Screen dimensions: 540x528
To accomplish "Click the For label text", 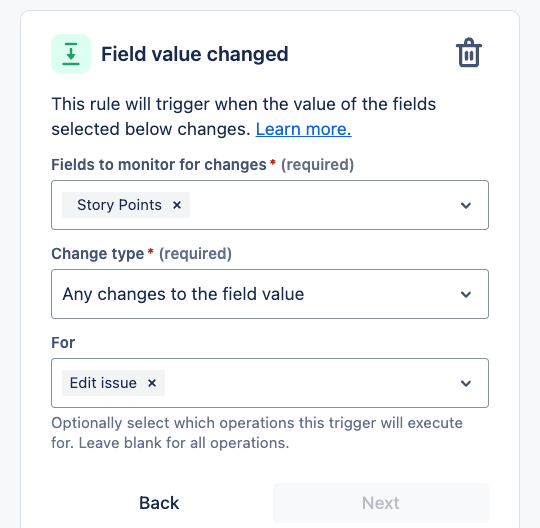I will tap(63, 343).
